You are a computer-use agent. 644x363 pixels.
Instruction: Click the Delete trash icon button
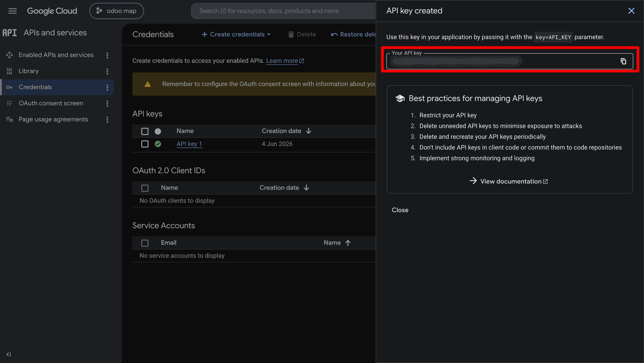point(302,34)
